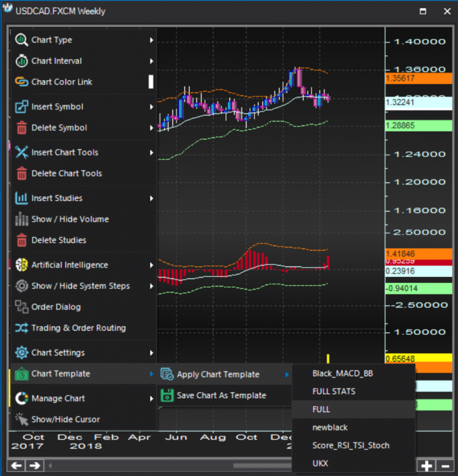
Task: Expand the Insert Studies submenu arrow
Action: tap(151, 198)
